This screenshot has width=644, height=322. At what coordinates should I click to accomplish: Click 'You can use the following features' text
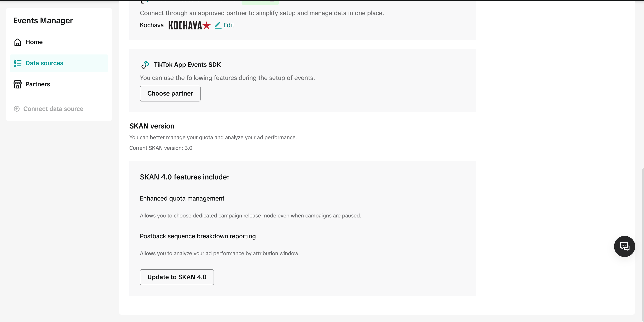point(227,78)
